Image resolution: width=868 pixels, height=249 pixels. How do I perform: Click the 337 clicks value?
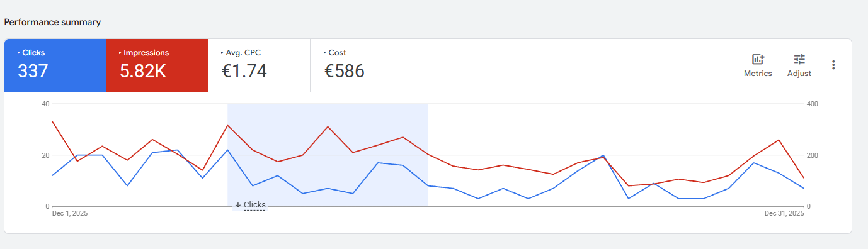33,71
